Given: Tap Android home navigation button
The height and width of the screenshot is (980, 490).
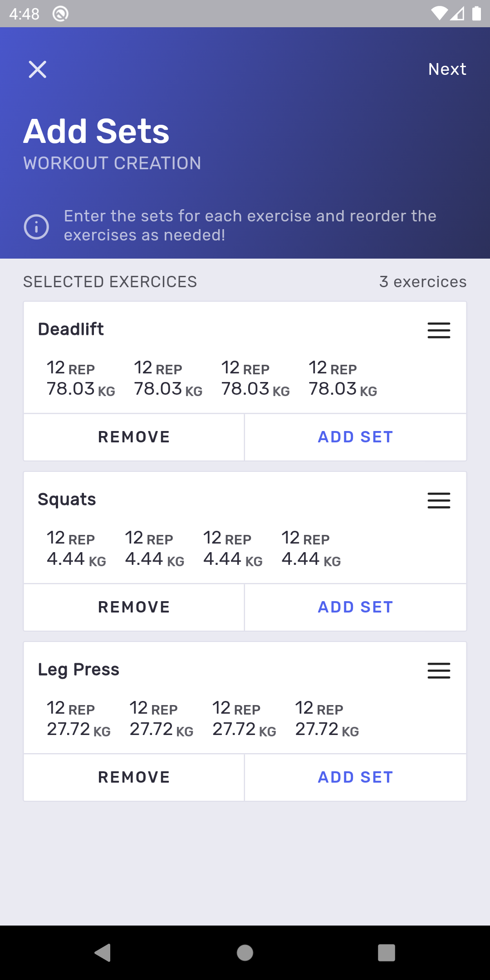Looking at the screenshot, I should pyautogui.click(x=245, y=952).
